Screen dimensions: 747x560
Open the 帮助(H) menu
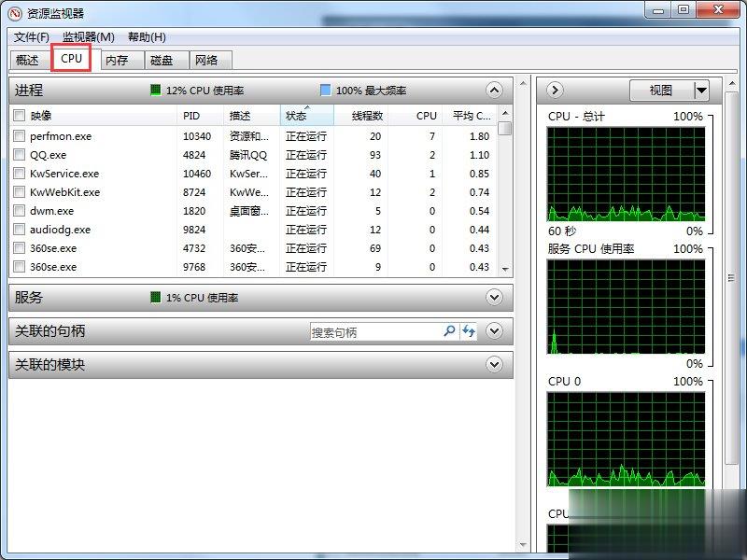pyautogui.click(x=147, y=37)
